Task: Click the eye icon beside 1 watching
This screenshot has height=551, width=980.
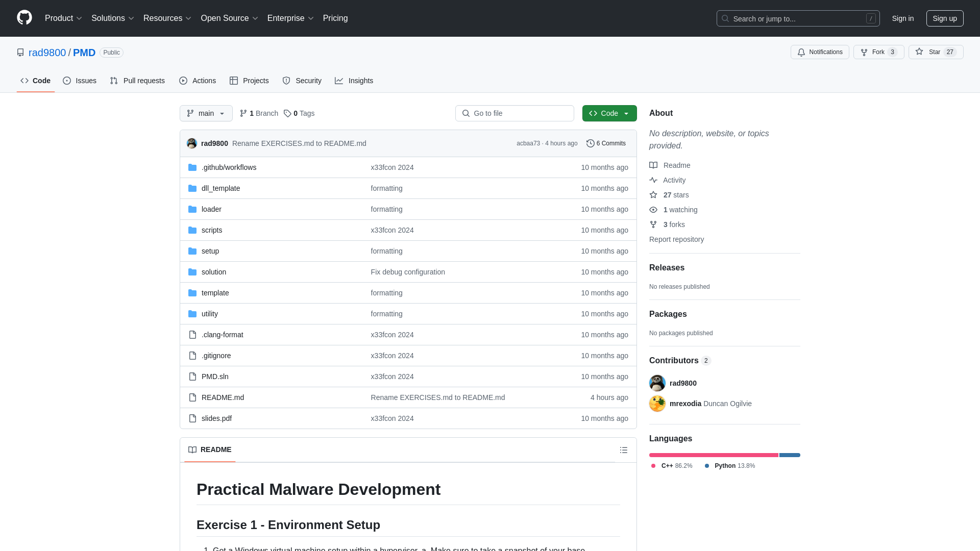Action: tap(653, 210)
